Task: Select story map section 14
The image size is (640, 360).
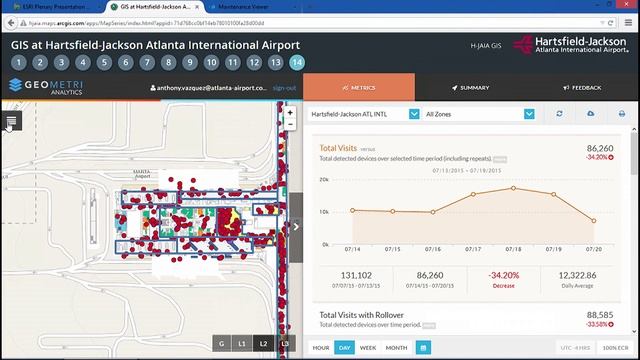Action: [x=297, y=62]
